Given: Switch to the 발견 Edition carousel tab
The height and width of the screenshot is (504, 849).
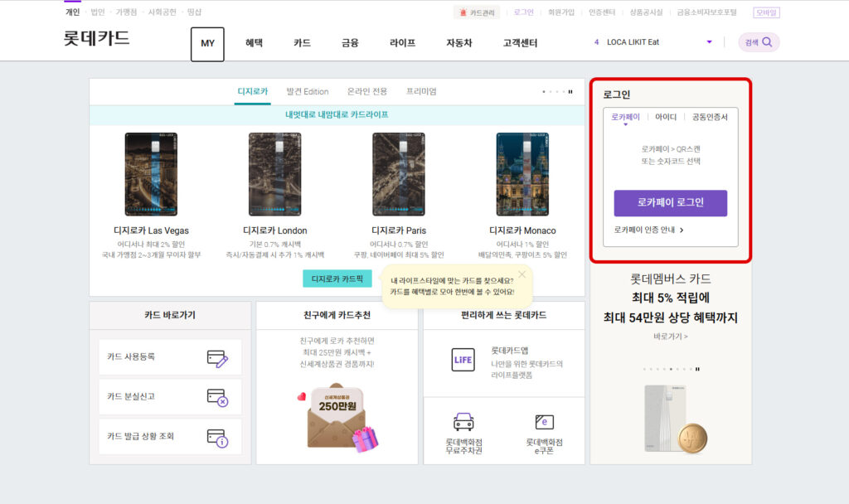Looking at the screenshot, I should (x=308, y=91).
